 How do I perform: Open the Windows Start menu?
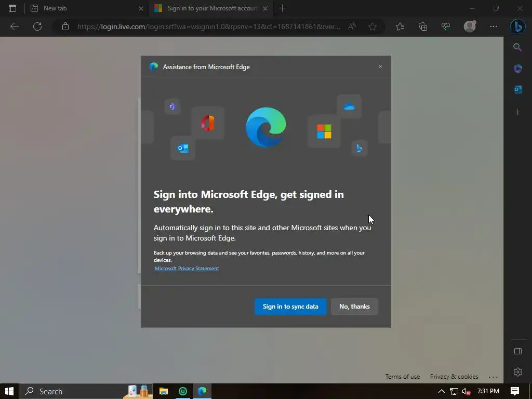pos(9,391)
